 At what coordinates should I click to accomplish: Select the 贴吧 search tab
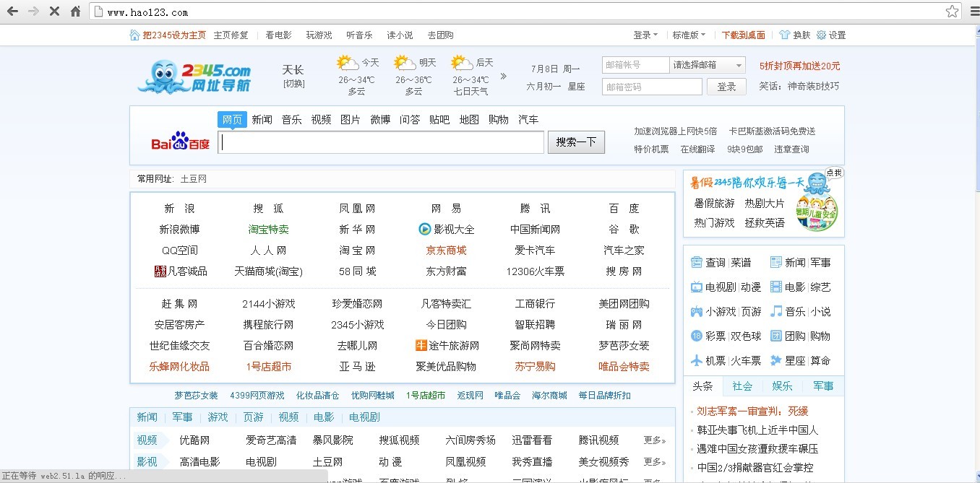pyautogui.click(x=439, y=120)
